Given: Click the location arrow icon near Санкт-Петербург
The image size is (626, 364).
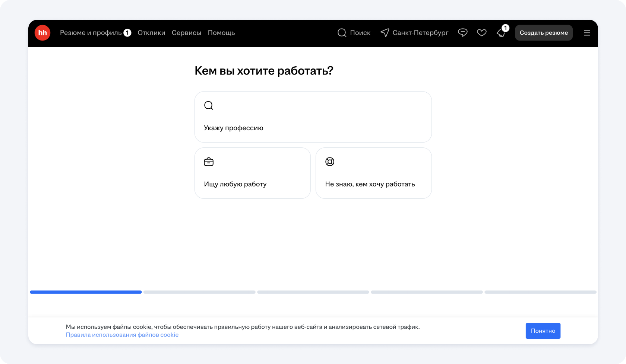Looking at the screenshot, I should click(x=385, y=33).
